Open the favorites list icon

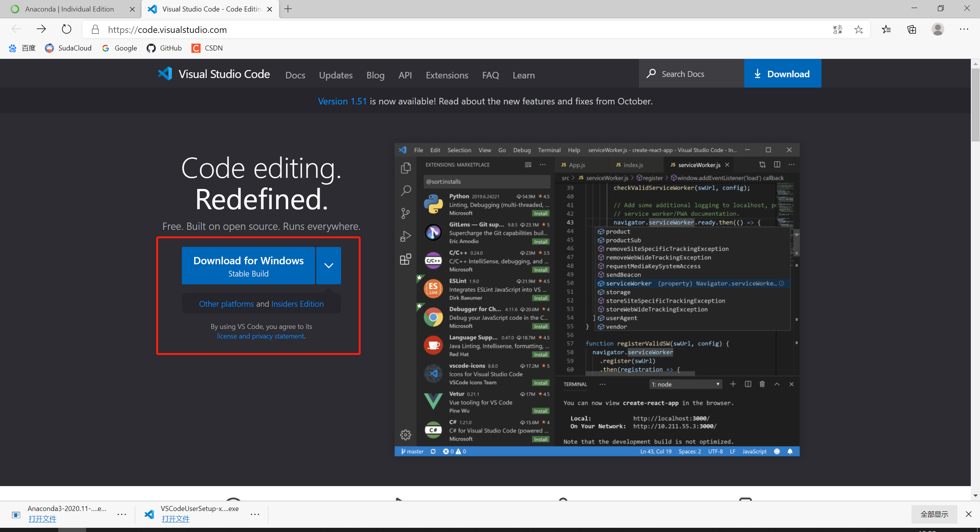[886, 29]
